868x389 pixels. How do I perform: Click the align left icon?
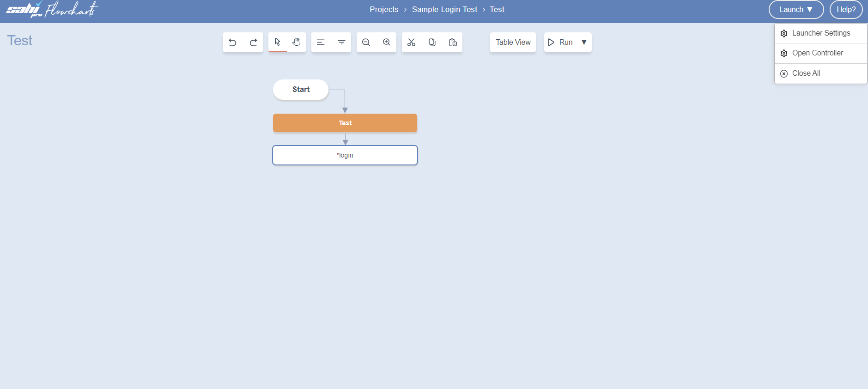(321, 43)
